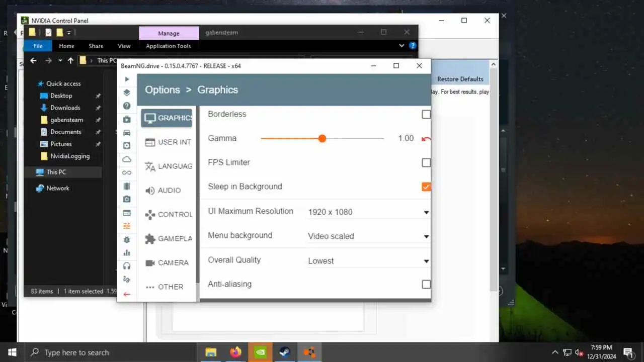Open the photo camera icon in BeamNG sidebar
Image resolution: width=644 pixels, height=362 pixels.
(127, 199)
